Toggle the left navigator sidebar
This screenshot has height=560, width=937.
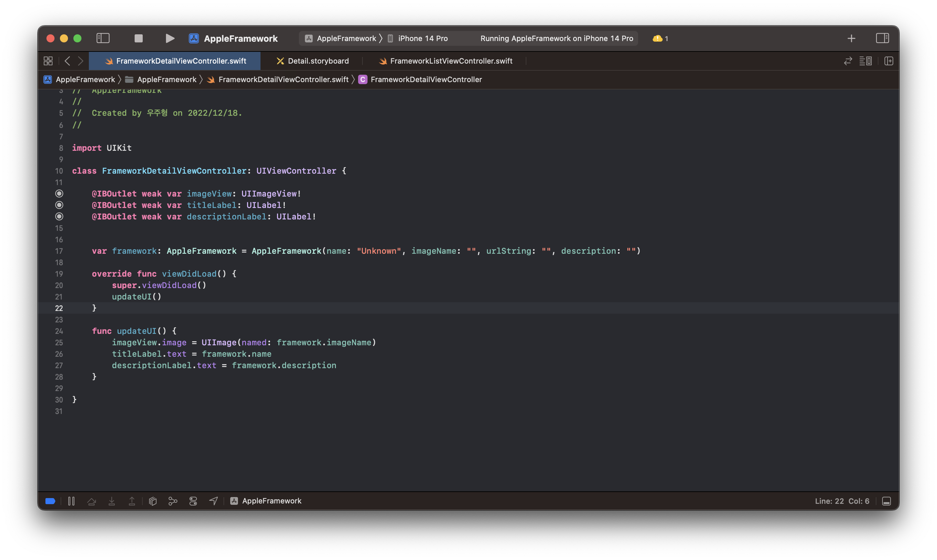(103, 38)
